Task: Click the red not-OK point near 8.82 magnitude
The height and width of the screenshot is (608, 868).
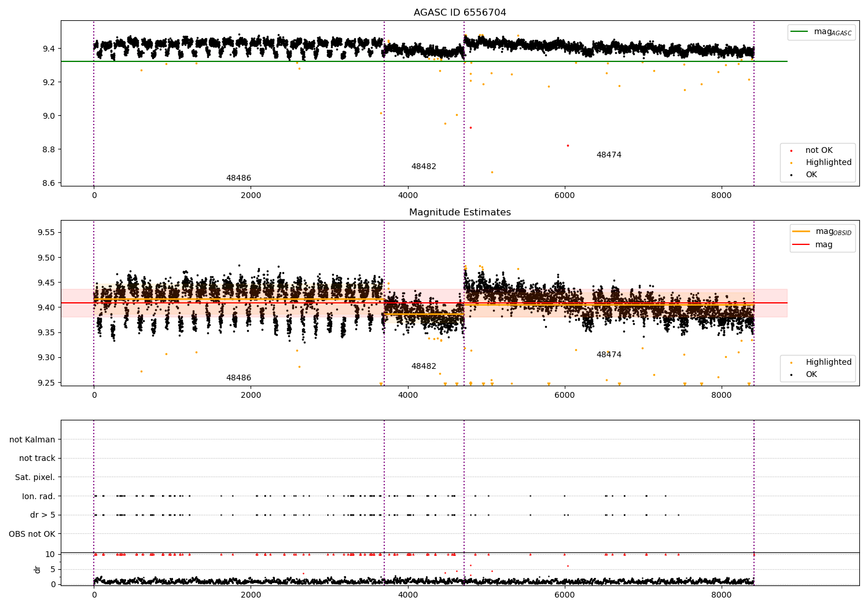Action: [568, 145]
